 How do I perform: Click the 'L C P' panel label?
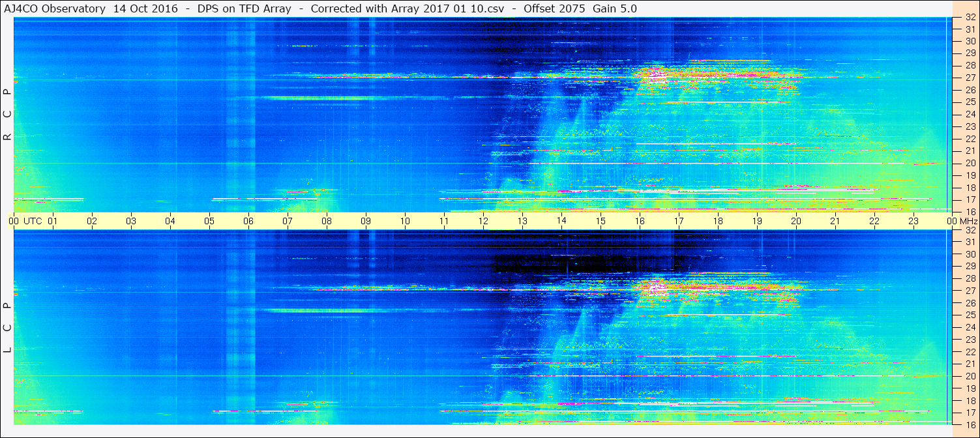tap(7, 328)
